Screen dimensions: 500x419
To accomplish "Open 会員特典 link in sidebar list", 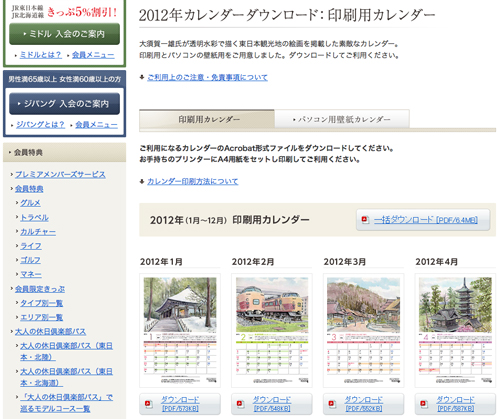I will (x=29, y=189).
